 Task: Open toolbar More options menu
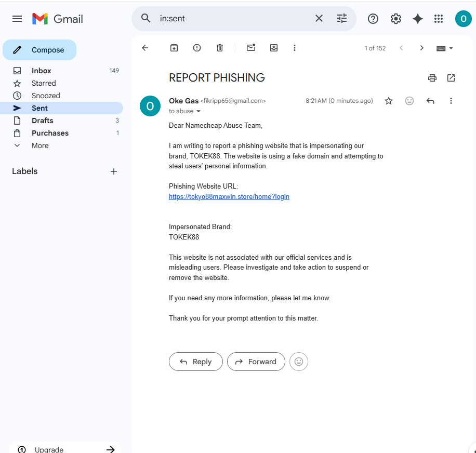[295, 48]
